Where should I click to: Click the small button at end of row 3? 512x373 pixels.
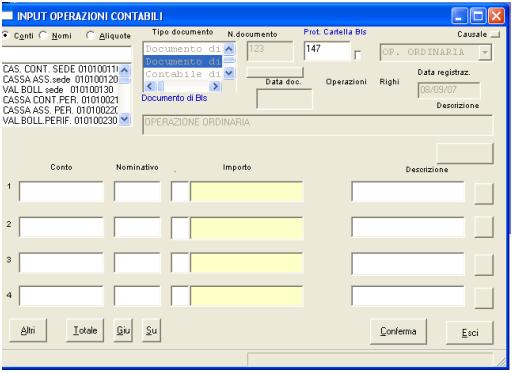pyautogui.click(x=483, y=265)
